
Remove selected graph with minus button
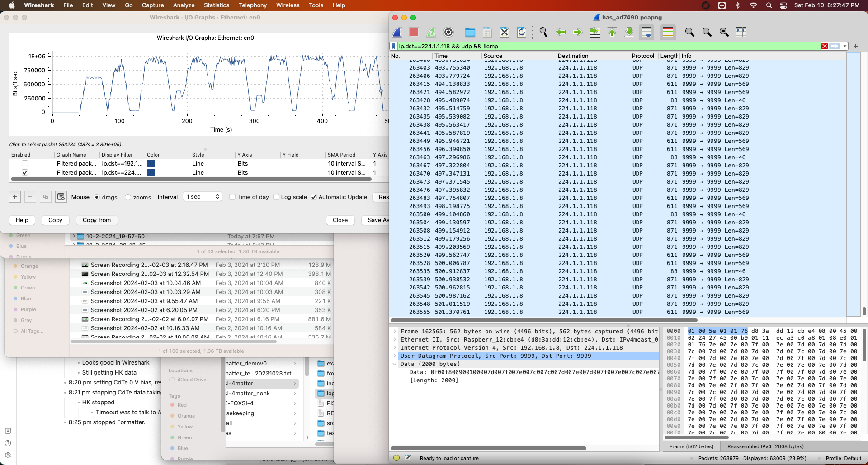[30, 197]
